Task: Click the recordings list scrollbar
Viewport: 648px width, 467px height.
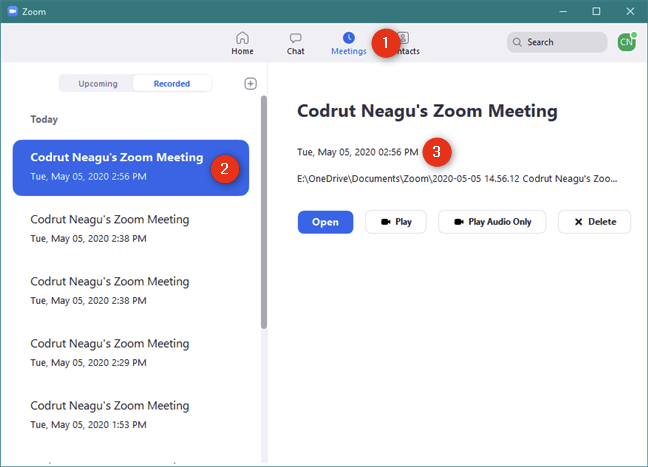Action: 264,212
